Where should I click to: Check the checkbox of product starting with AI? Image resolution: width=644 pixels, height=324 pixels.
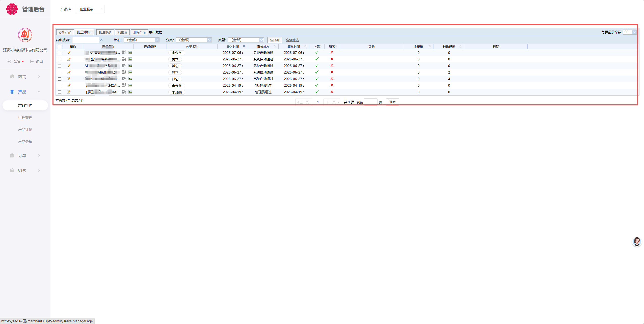pos(59,66)
